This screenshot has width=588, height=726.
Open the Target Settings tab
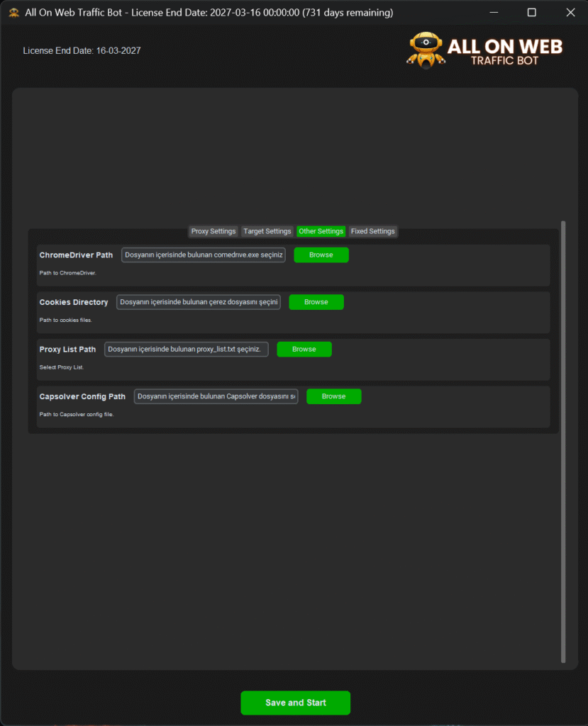click(x=267, y=231)
